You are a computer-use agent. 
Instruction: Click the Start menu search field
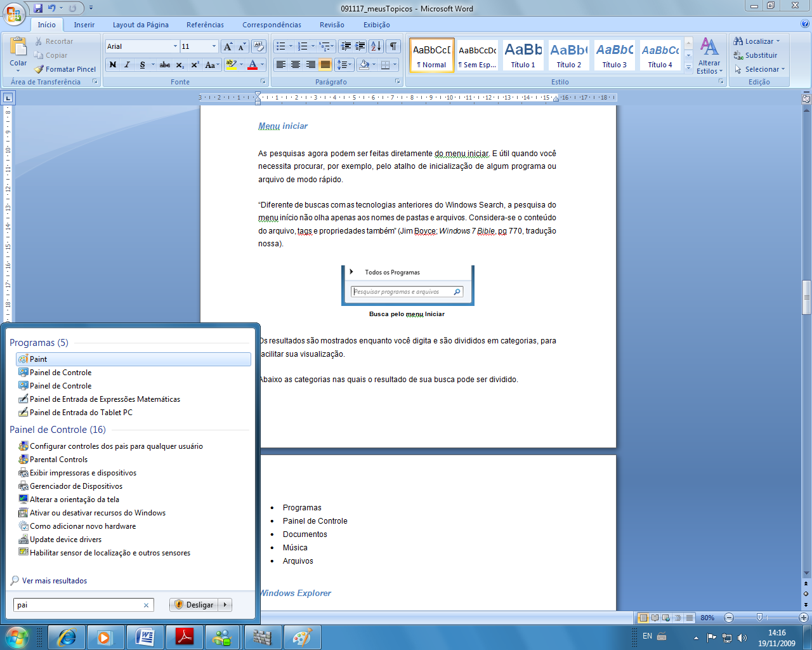79,605
